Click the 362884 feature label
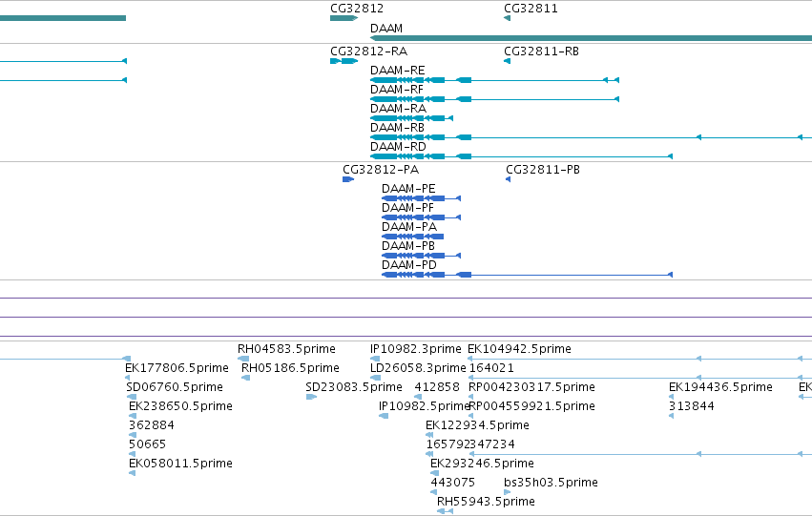 point(151,426)
